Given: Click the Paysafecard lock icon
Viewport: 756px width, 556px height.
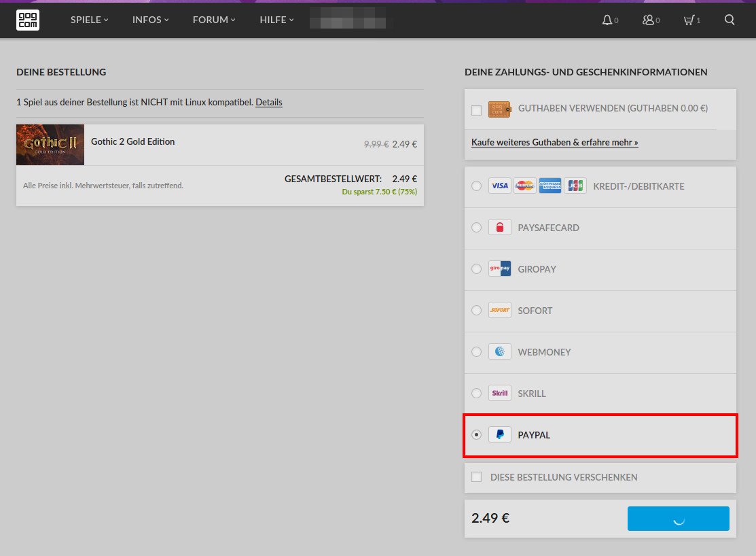Looking at the screenshot, I should point(499,227).
